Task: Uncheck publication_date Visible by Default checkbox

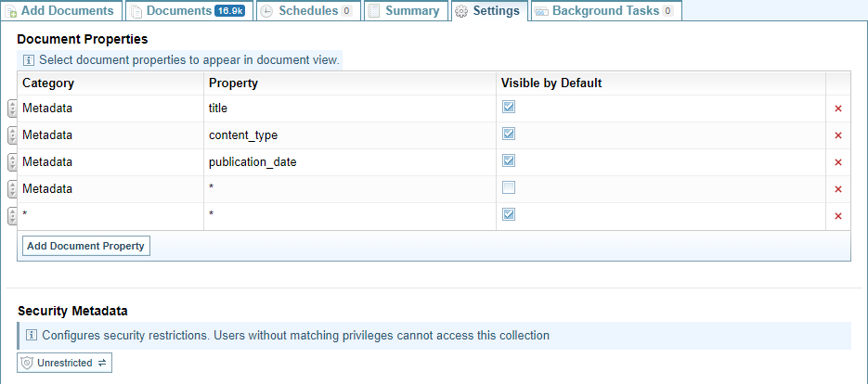Action: pyautogui.click(x=508, y=160)
